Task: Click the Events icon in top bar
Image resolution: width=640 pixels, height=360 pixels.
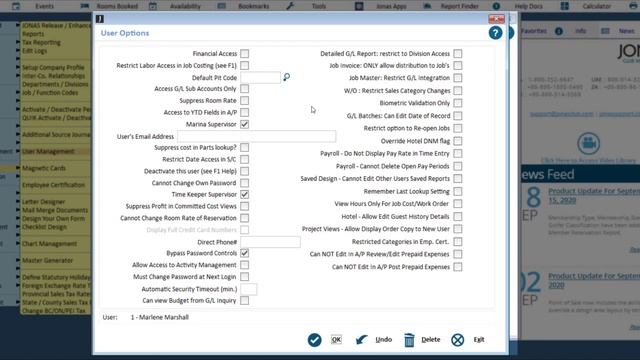Action: coord(16,6)
